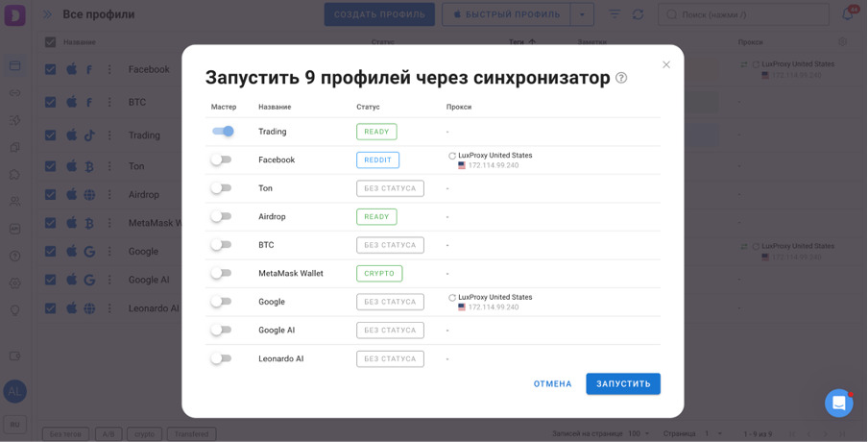This screenshot has height=442, width=868.
Task: Open three-dot menu for Facebook row
Action: [109, 69]
